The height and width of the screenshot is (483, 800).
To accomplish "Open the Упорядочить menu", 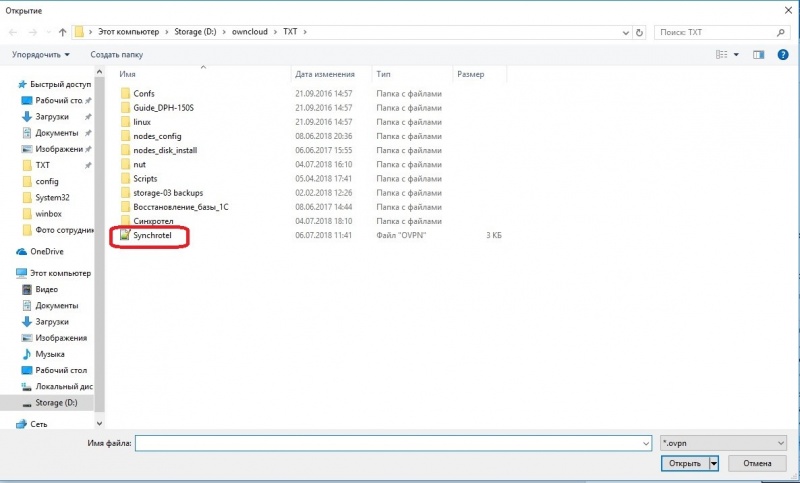I will [41, 55].
